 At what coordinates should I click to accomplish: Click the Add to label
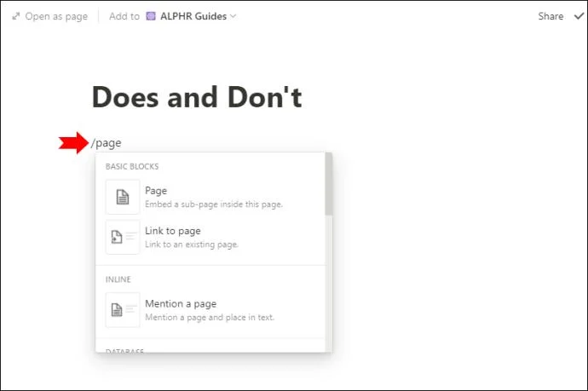(124, 16)
